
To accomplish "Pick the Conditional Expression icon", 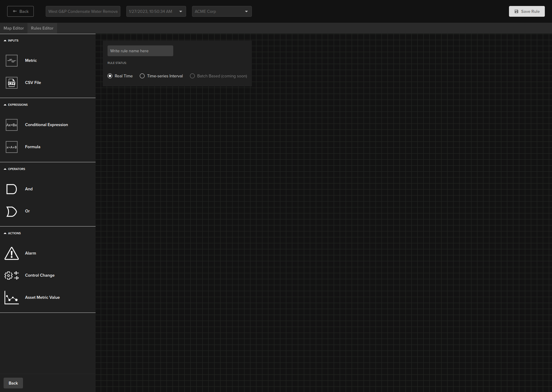I will tap(12, 125).
